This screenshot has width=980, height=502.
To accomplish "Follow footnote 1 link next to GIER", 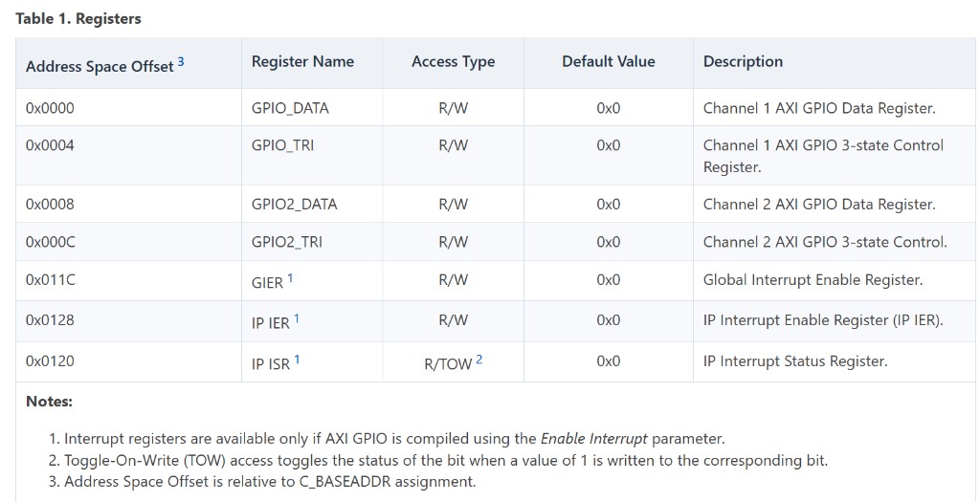I will pos(290,278).
